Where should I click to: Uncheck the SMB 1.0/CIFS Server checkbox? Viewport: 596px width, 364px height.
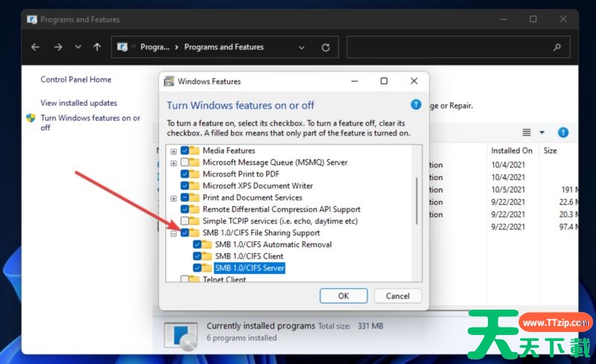tap(197, 268)
